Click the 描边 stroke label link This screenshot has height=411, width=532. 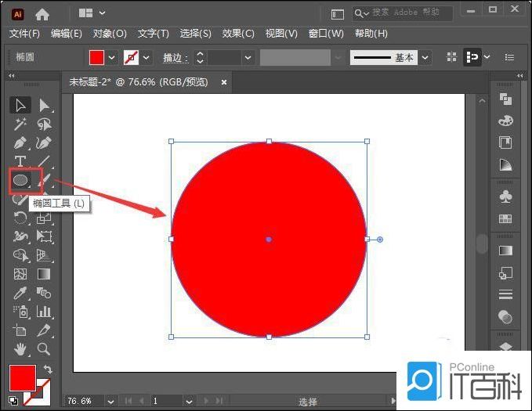(x=176, y=58)
